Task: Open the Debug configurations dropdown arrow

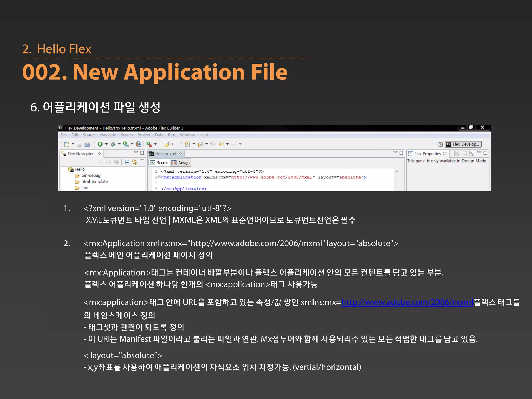Action: coord(119,144)
